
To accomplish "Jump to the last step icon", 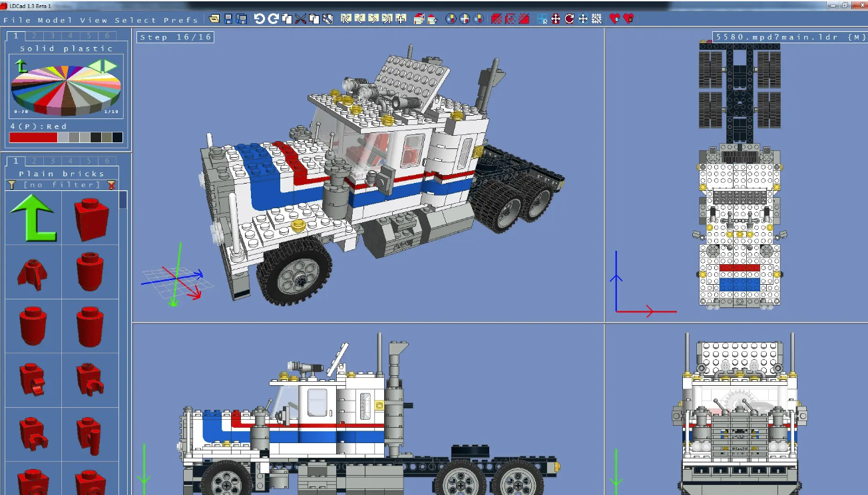I will pyautogui.click(x=387, y=19).
